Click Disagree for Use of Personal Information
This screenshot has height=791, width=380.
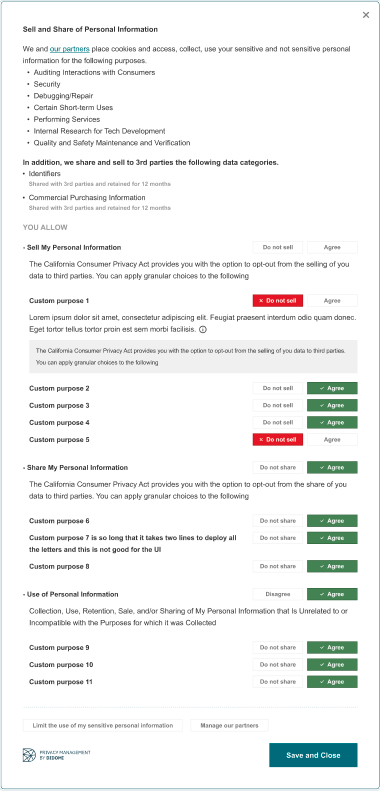coord(278,594)
